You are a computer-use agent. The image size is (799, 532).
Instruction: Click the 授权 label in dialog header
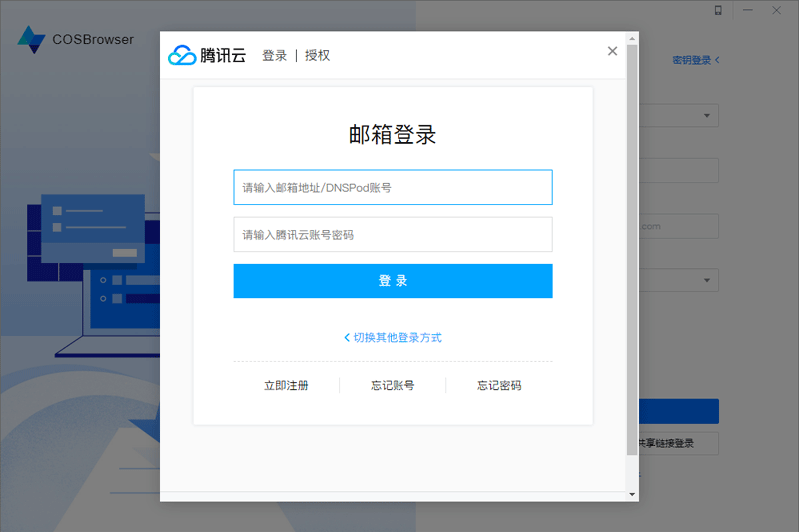(317, 56)
